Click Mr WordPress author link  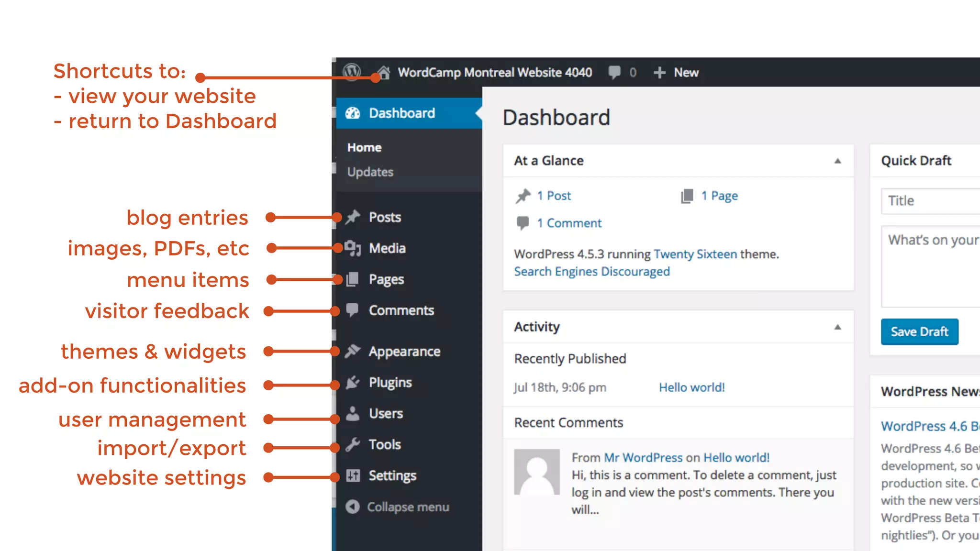[643, 458]
